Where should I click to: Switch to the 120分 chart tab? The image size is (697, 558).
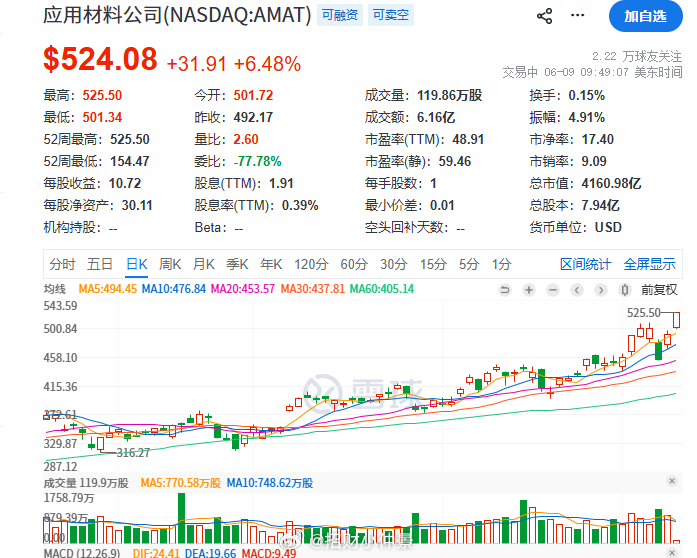pyautogui.click(x=311, y=264)
